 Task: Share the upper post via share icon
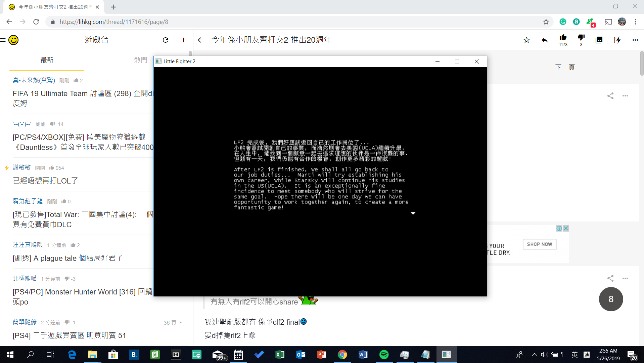[610, 96]
